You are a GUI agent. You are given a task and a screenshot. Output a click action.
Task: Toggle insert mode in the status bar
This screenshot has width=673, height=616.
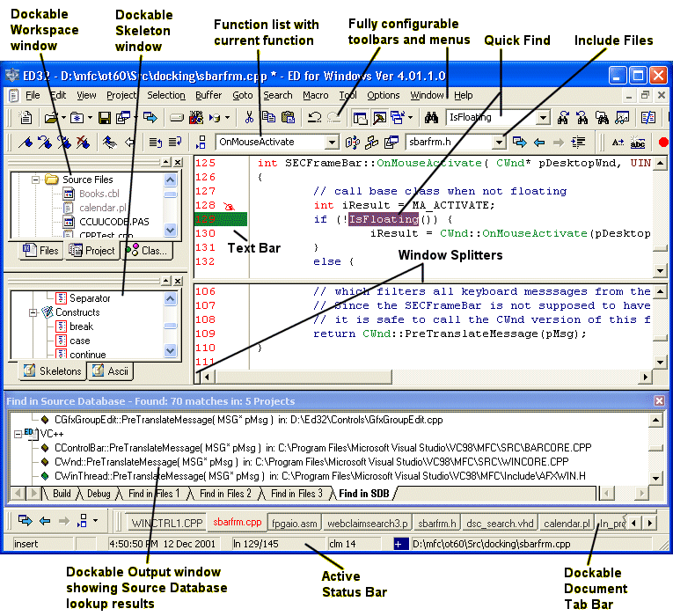43,544
